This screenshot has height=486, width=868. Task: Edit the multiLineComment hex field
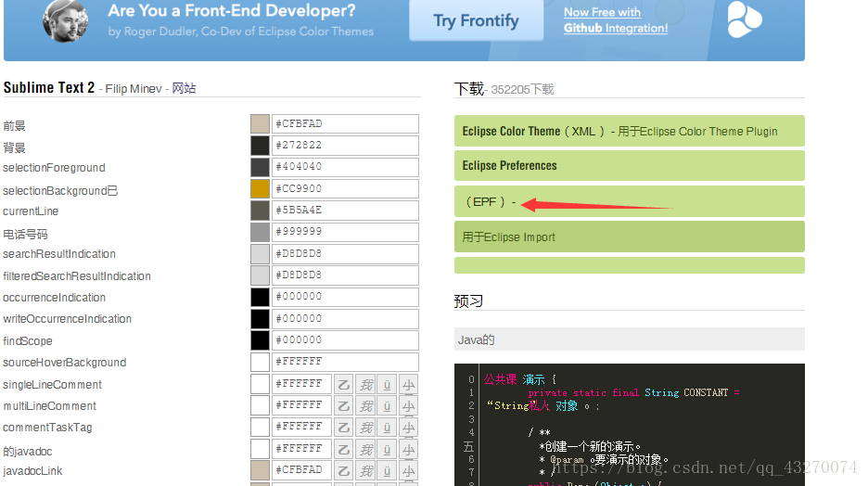[301, 405]
